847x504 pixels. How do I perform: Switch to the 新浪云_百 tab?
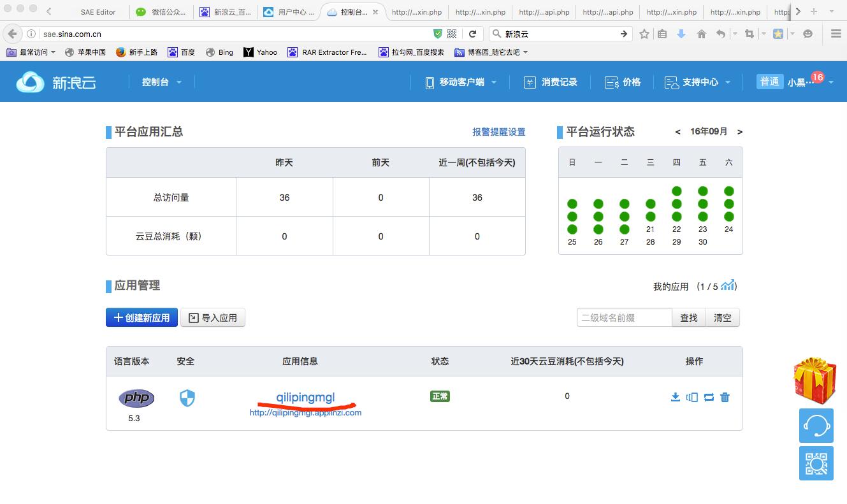click(226, 12)
